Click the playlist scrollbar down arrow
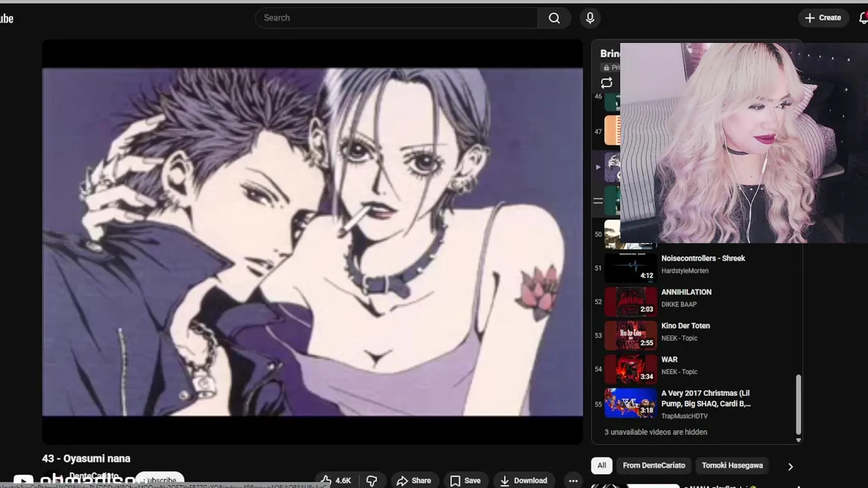The image size is (868, 488). (798, 440)
